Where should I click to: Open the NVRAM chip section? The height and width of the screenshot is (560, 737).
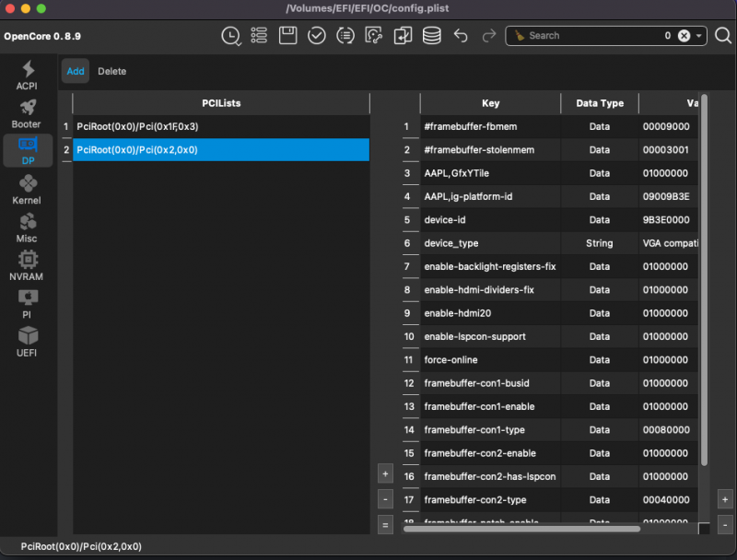(27, 266)
